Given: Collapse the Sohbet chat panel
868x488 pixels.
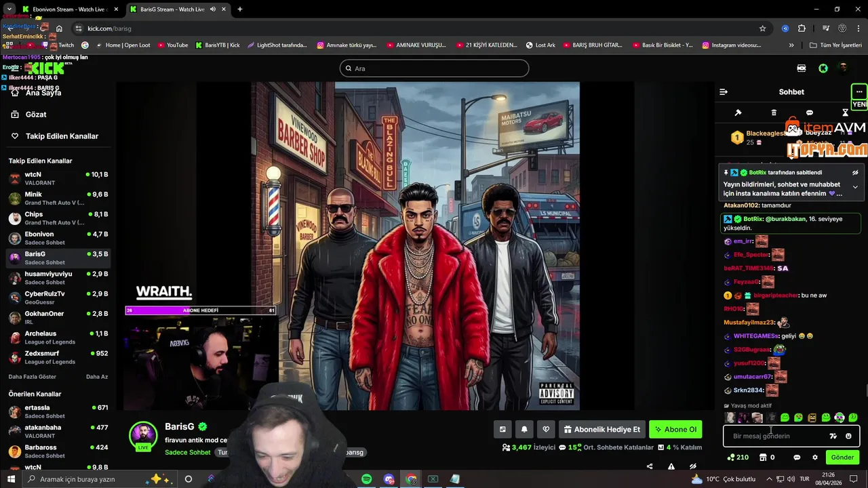Looking at the screenshot, I should pos(724,91).
